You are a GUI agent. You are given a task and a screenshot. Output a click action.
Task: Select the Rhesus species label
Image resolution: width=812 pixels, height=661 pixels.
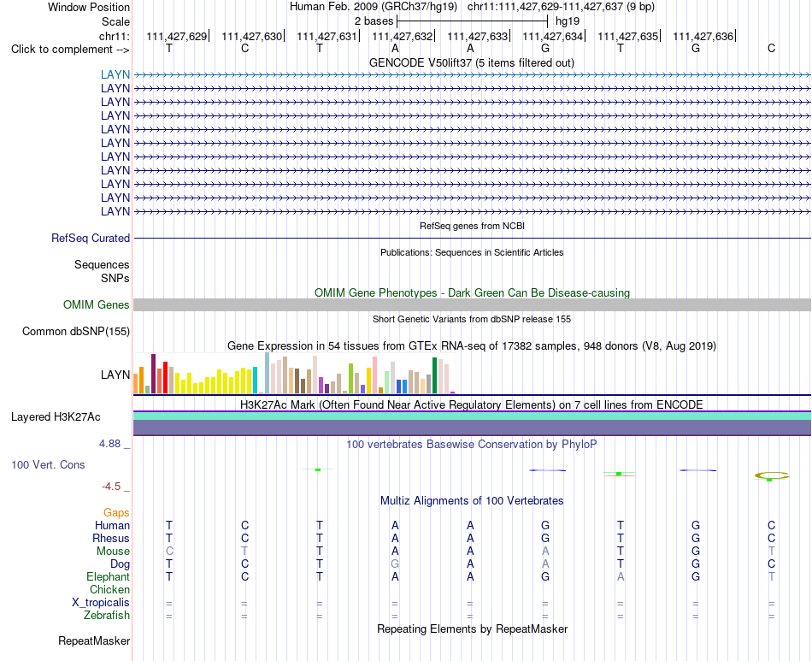pos(111,538)
